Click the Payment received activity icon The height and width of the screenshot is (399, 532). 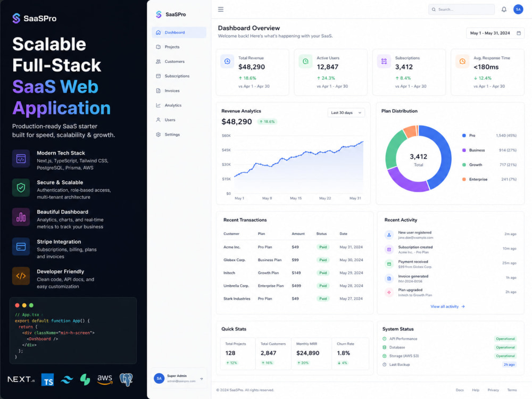pyautogui.click(x=389, y=264)
